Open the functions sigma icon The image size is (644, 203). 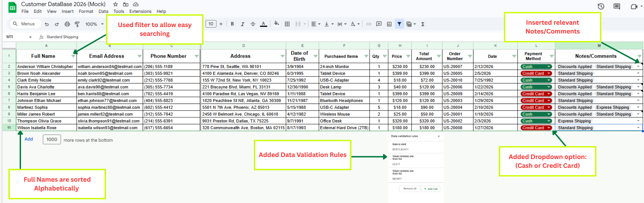pos(423,24)
